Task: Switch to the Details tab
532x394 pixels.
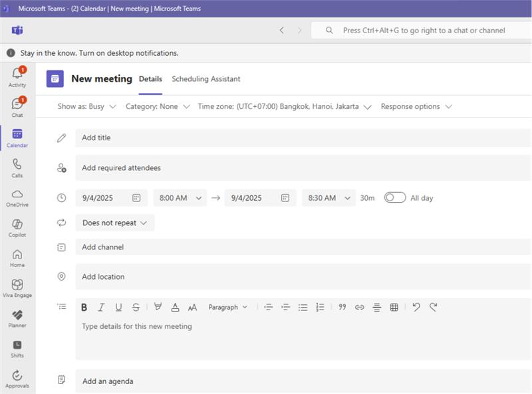Action: [150, 79]
